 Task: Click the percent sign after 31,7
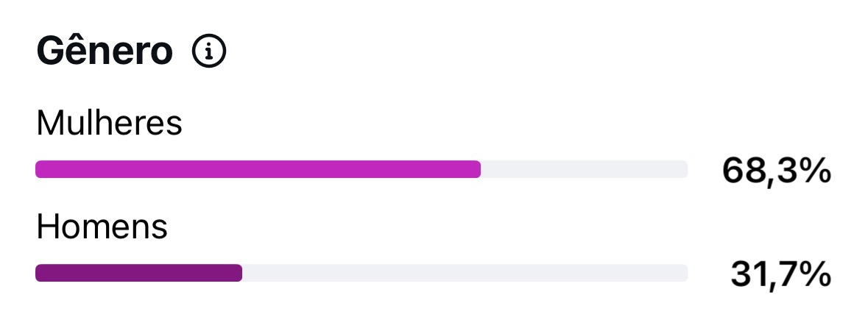pyautogui.click(x=815, y=274)
